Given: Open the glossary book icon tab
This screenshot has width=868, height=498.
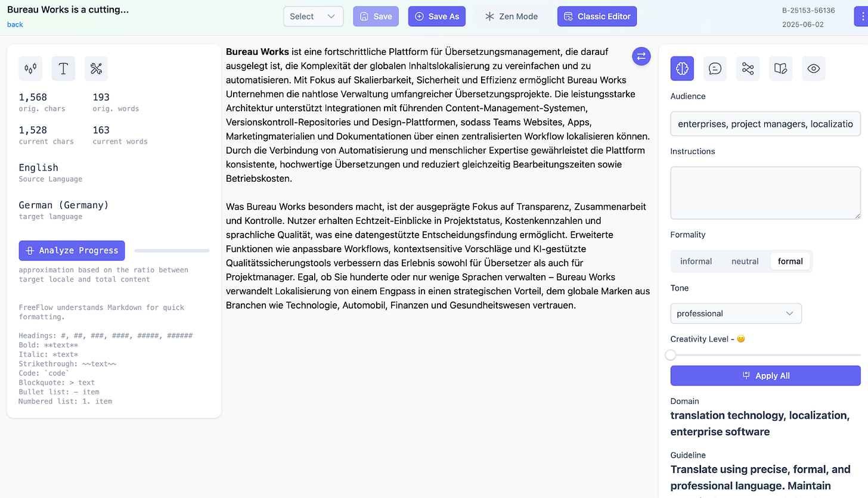Looking at the screenshot, I should [780, 69].
